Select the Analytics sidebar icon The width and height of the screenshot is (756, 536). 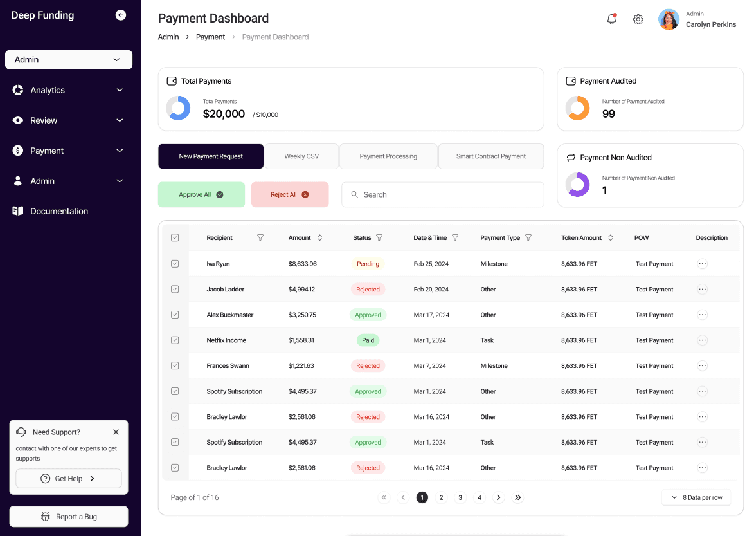tap(17, 90)
